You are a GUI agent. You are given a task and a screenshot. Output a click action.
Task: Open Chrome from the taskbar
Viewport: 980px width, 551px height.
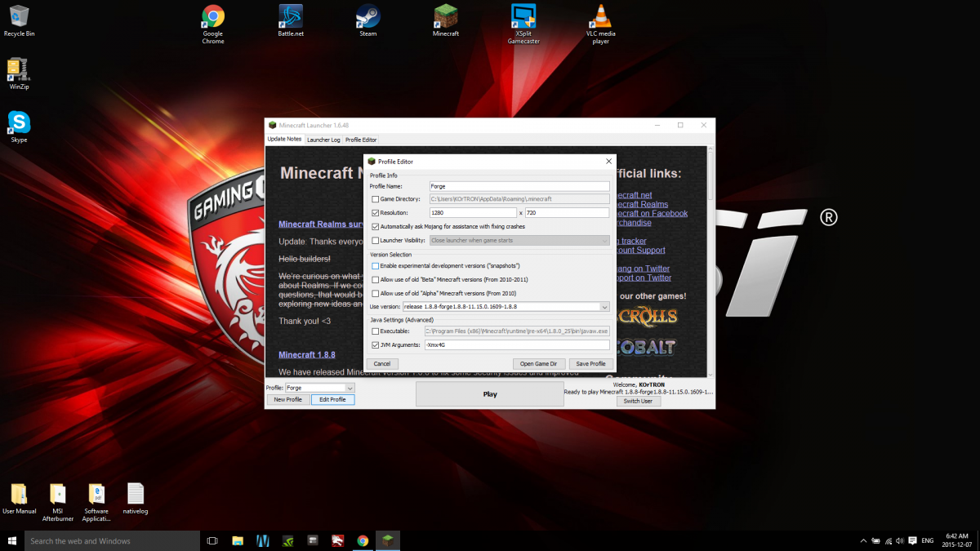pyautogui.click(x=363, y=540)
